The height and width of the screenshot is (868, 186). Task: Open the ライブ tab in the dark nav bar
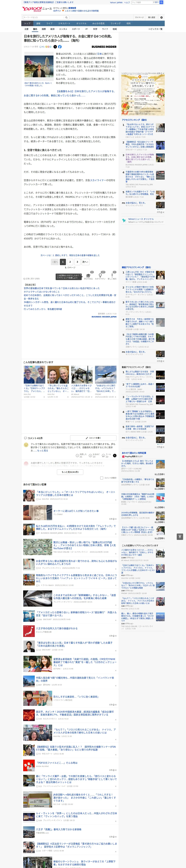pyautogui.click(x=49, y=24)
